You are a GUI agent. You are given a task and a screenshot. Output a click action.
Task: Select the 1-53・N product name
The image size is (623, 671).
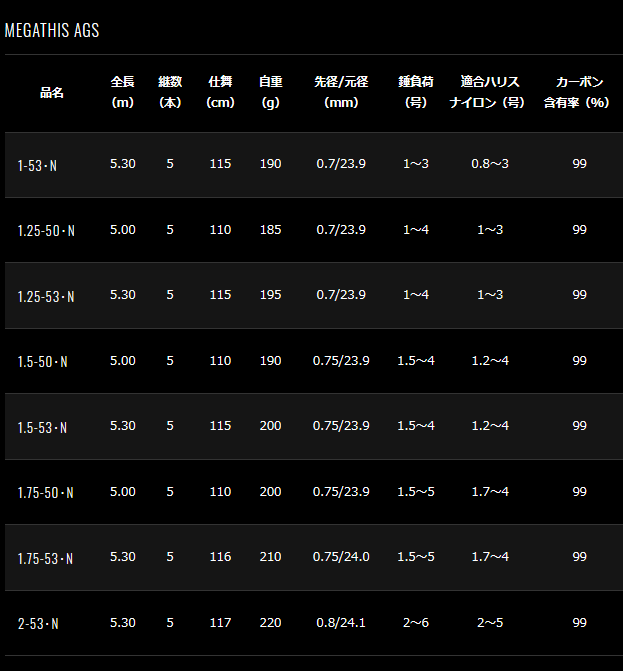pos(37,166)
